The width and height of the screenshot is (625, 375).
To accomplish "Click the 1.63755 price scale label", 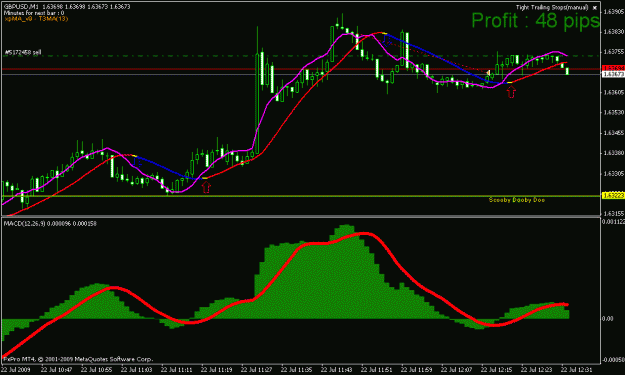I will pyautogui.click(x=613, y=52).
